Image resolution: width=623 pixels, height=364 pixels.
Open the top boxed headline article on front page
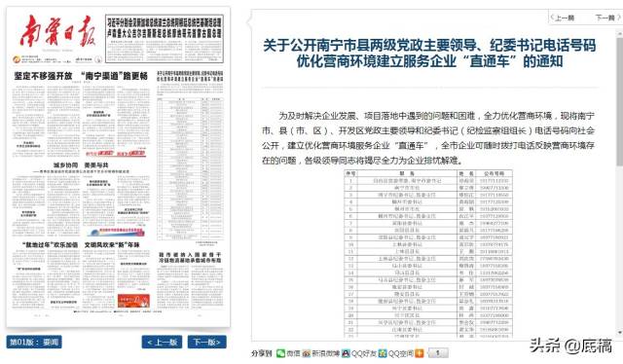click(x=165, y=39)
